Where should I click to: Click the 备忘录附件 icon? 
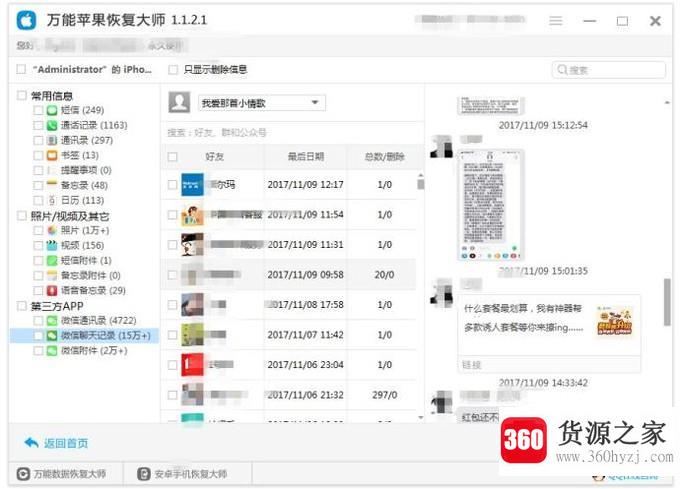coord(52,275)
